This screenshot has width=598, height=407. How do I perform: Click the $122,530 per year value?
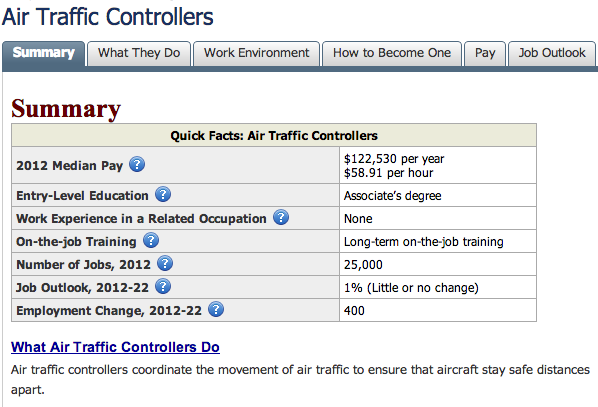point(394,159)
